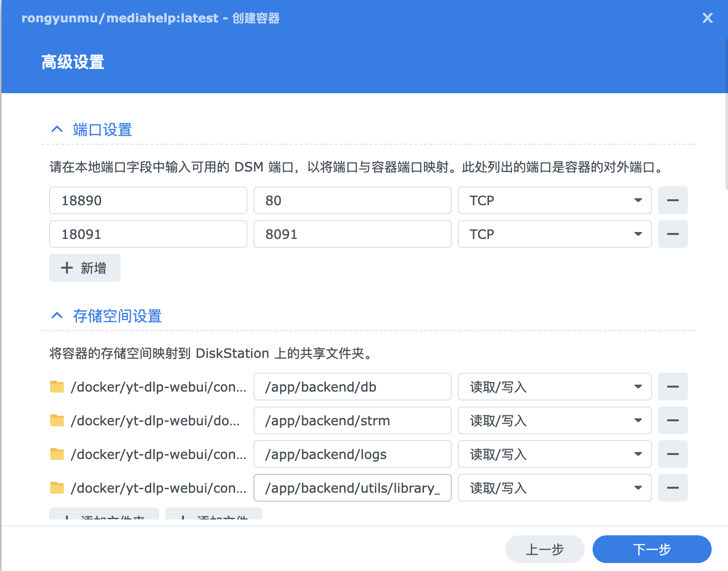Edit the local port field 18890
728x571 pixels.
pyautogui.click(x=148, y=200)
